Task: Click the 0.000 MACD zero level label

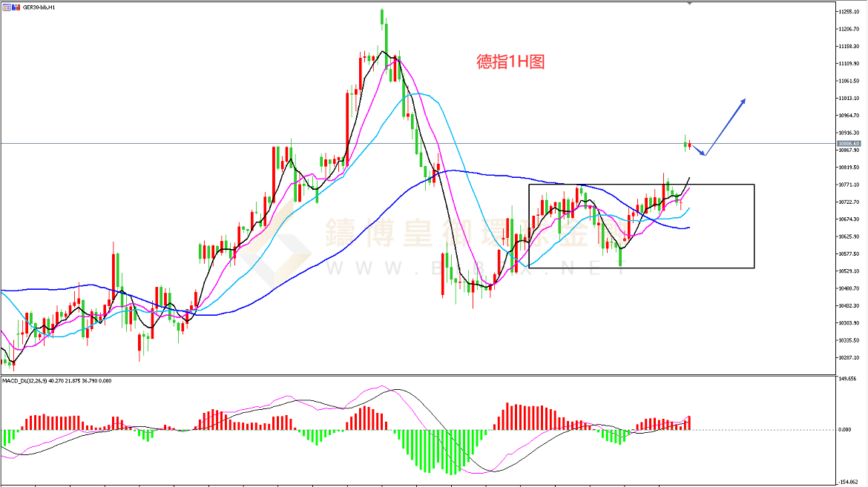Action: [x=844, y=430]
